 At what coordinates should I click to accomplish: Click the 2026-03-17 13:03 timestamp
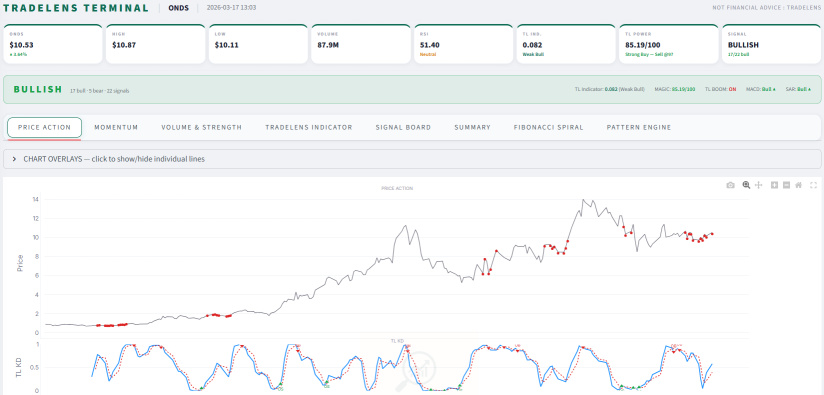pyautogui.click(x=231, y=8)
